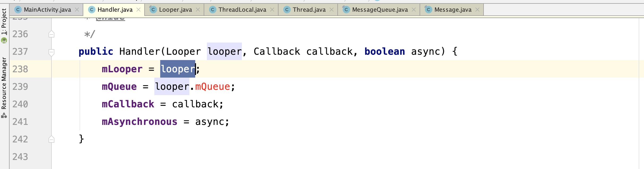Collapse the Handler constructor at line 237
Image resolution: width=644 pixels, height=169 pixels.
[x=51, y=52]
